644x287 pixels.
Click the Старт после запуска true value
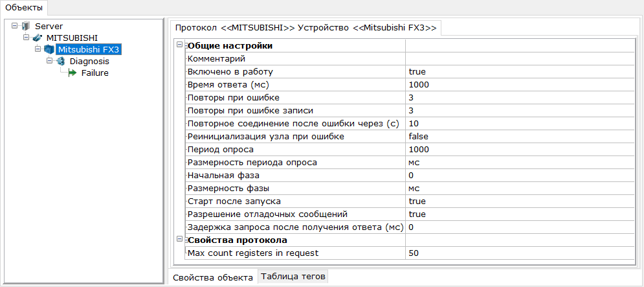pyautogui.click(x=520, y=201)
